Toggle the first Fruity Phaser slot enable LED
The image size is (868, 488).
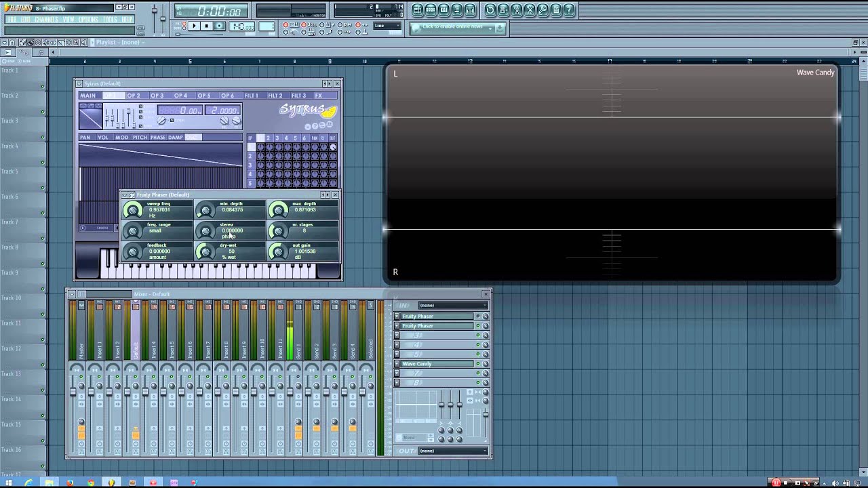(477, 317)
